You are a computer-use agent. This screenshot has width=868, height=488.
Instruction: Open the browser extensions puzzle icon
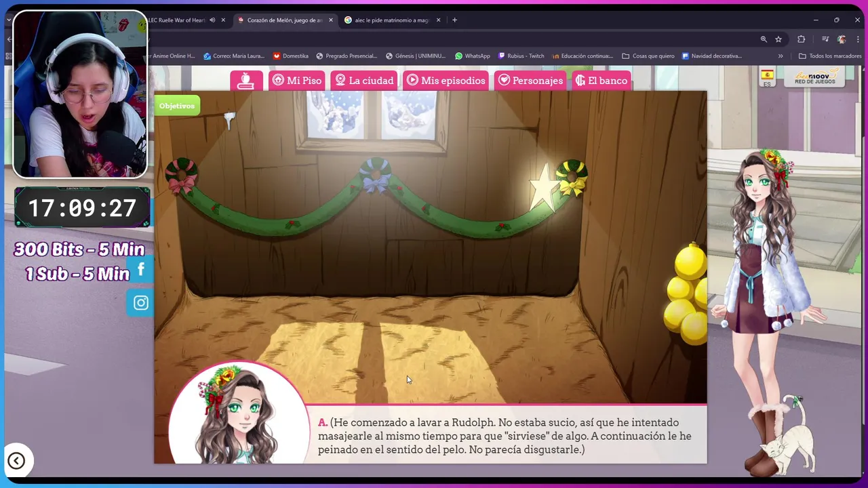coord(801,39)
